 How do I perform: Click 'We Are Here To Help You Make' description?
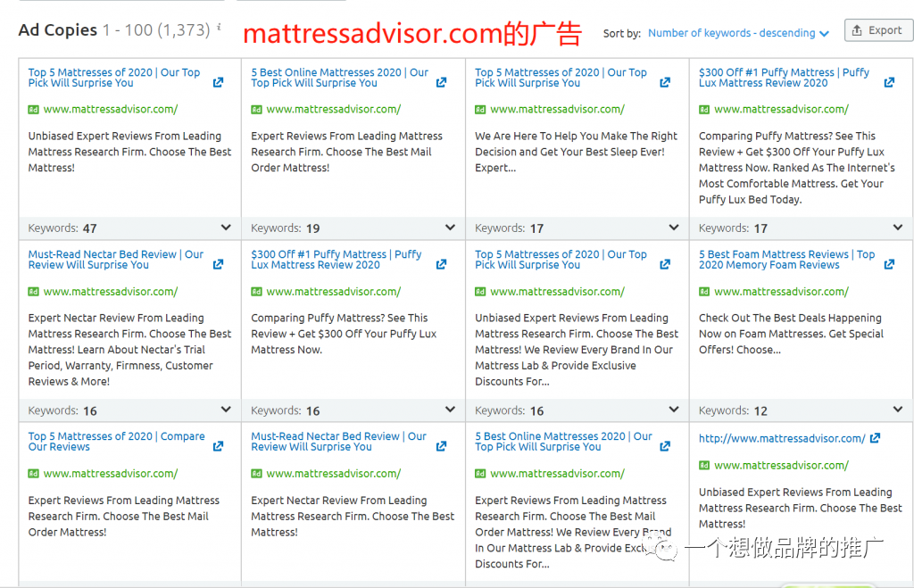pyautogui.click(x=577, y=152)
